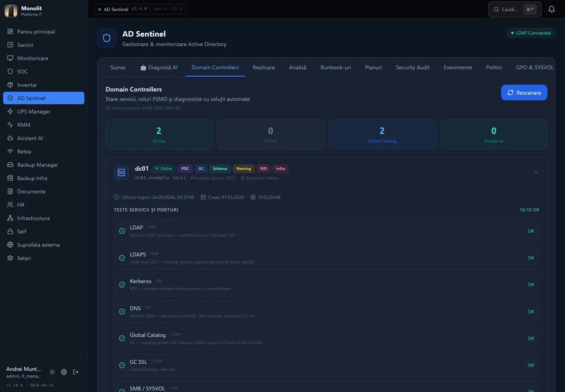Open Infrastructura network icon in sidebar

pyautogui.click(x=10, y=218)
